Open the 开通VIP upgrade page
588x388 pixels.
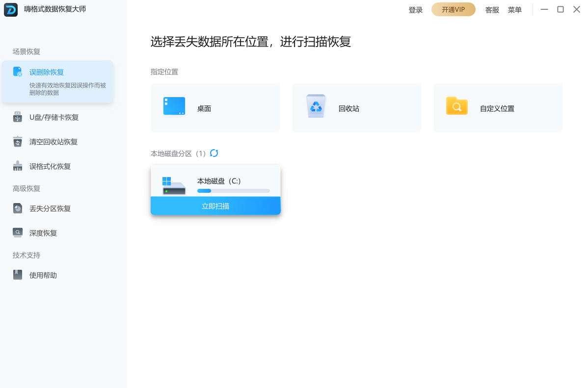[x=453, y=9]
